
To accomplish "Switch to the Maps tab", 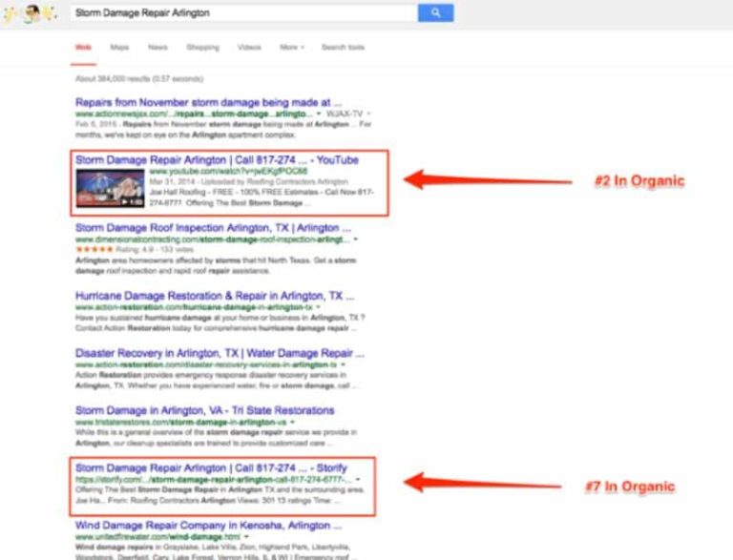I will click(x=119, y=47).
